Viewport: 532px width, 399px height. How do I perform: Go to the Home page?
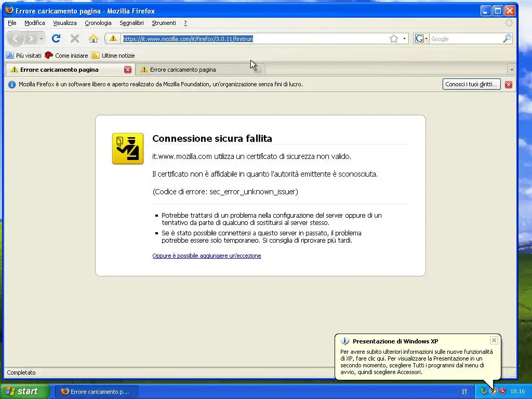pos(94,38)
